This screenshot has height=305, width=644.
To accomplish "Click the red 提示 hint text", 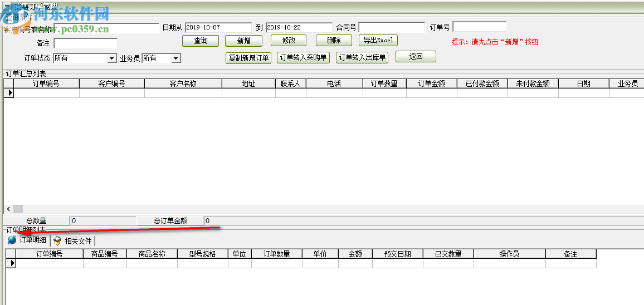I will [495, 42].
